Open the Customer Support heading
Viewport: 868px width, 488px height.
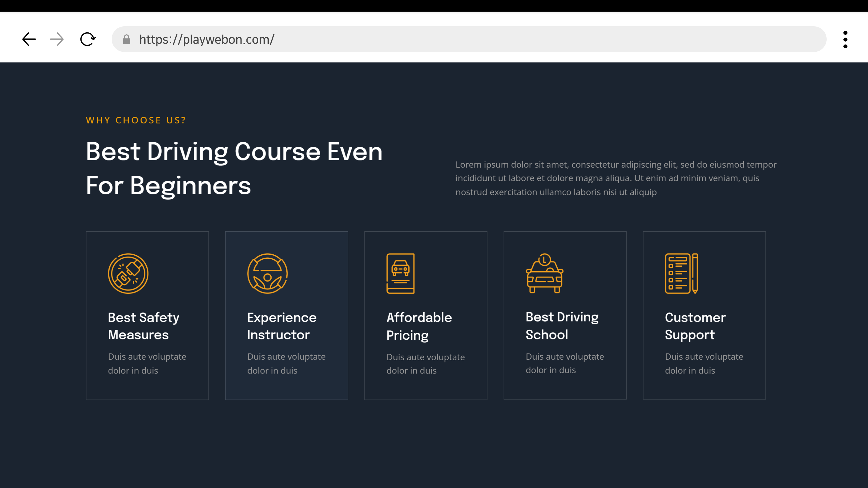(695, 326)
